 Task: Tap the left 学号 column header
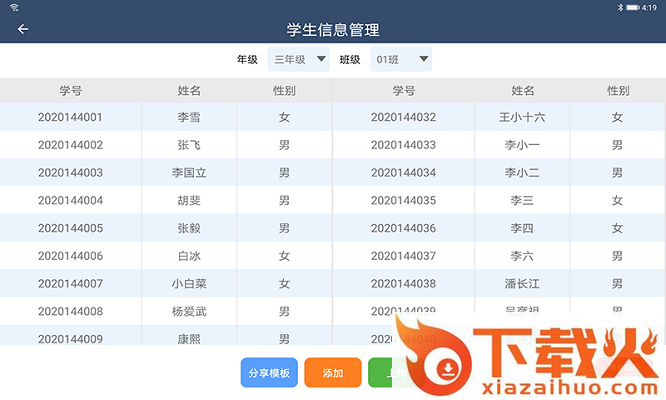(x=70, y=91)
